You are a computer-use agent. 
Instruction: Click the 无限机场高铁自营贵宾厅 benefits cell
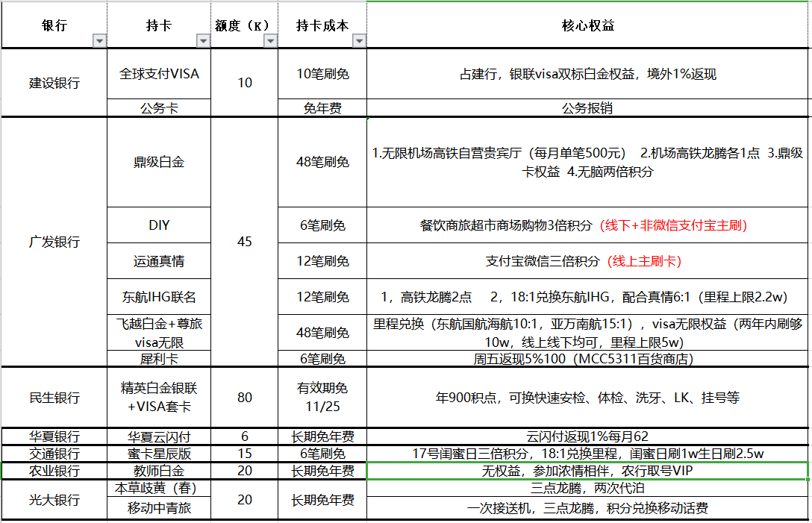point(588,163)
